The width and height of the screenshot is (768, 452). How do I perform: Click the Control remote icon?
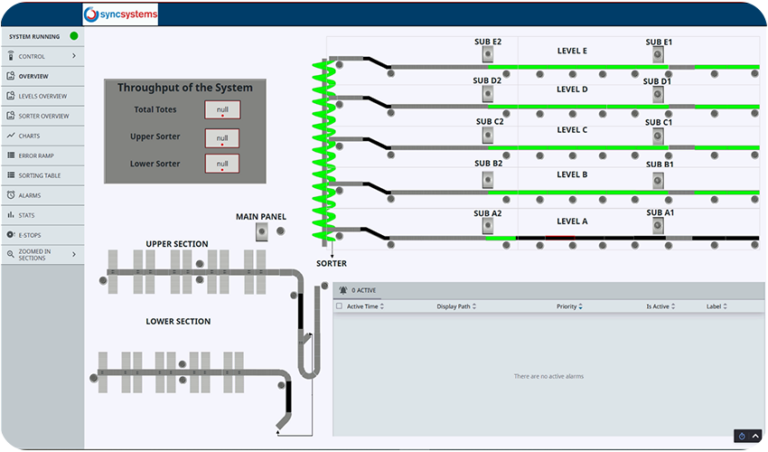click(11, 56)
